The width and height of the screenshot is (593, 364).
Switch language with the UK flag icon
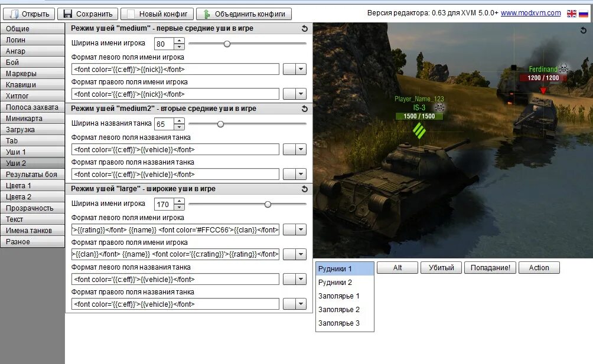point(572,14)
